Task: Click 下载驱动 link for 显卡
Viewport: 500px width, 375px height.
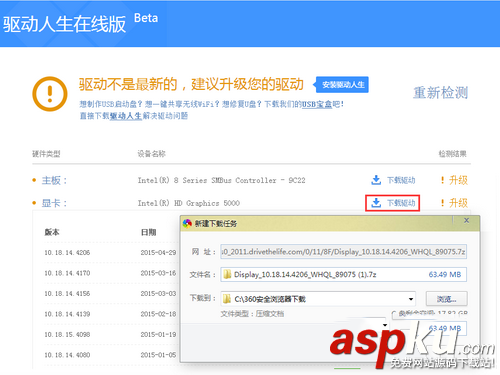Action: 401,203
